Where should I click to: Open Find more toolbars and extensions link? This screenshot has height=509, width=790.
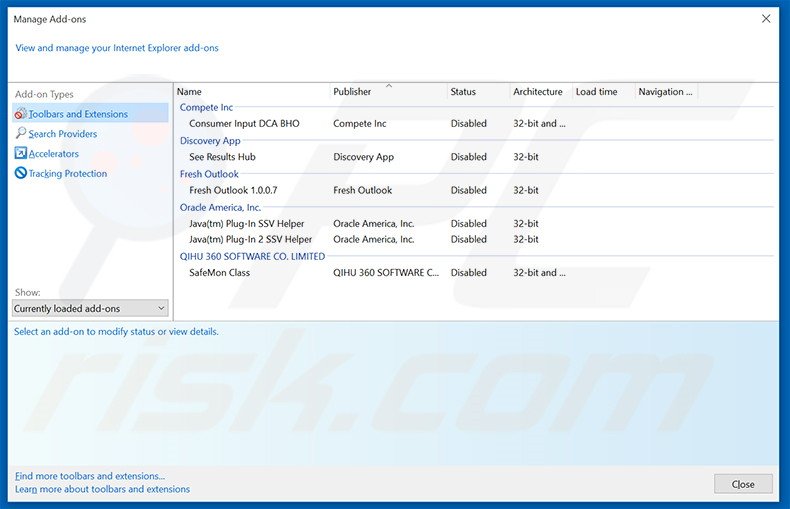pyautogui.click(x=90, y=476)
